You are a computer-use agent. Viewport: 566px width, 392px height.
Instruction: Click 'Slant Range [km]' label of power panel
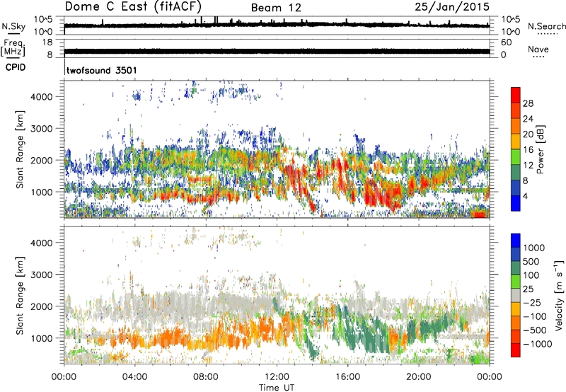click(20, 149)
